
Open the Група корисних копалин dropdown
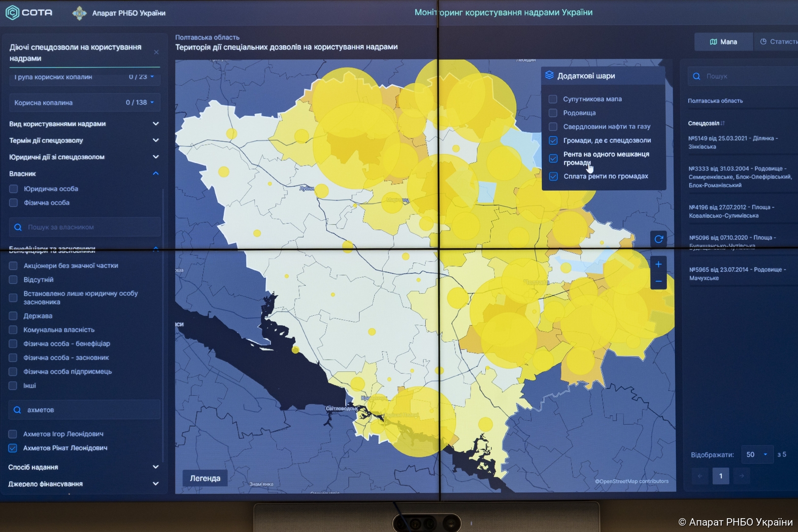click(84, 77)
